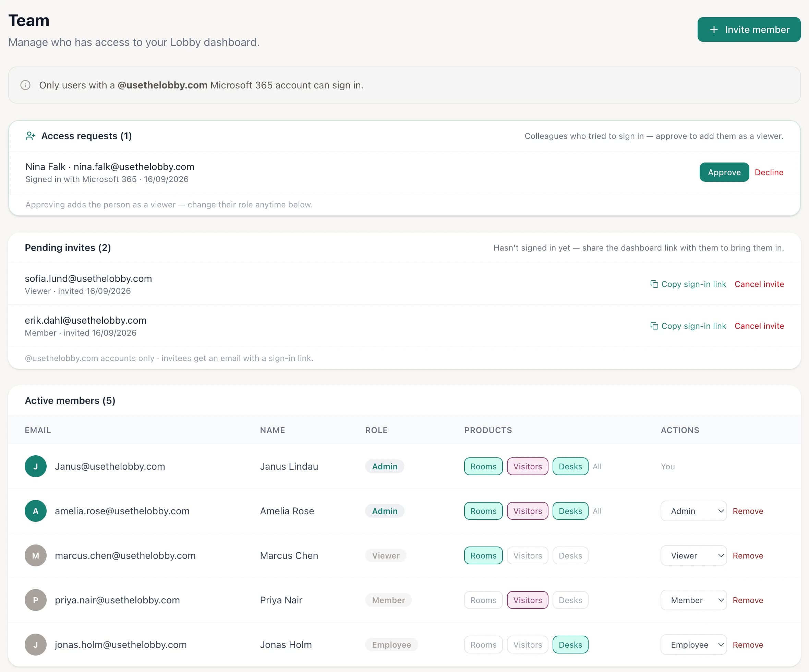The height and width of the screenshot is (672, 809).
Task: Disable Desks access for Jonas Holm
Action: click(570, 645)
